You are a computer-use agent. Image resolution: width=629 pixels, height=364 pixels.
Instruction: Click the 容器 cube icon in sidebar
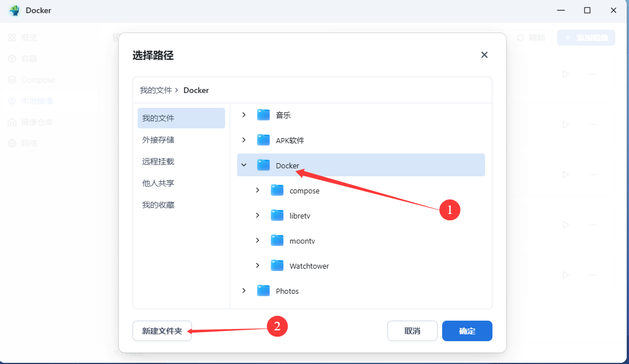12,59
